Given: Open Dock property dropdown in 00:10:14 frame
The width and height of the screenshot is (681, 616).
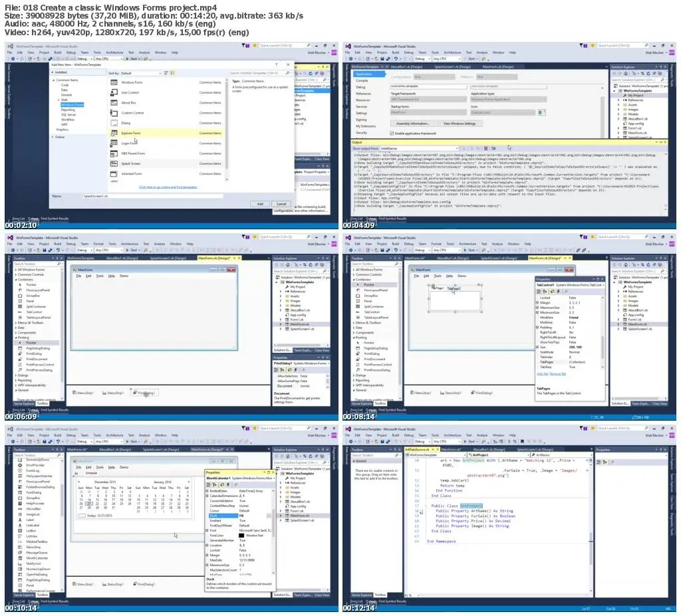Looking at the screenshot, I should (269, 516).
